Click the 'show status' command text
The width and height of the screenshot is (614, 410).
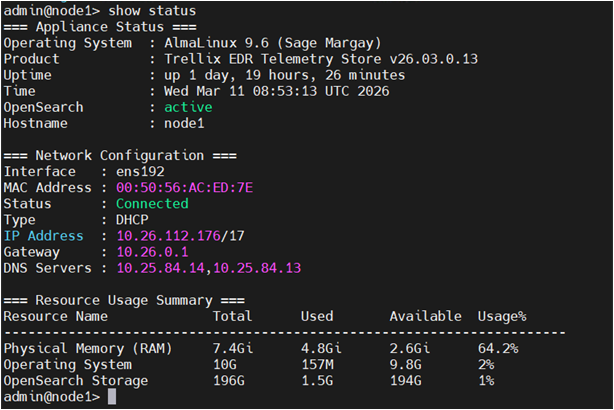point(152,11)
